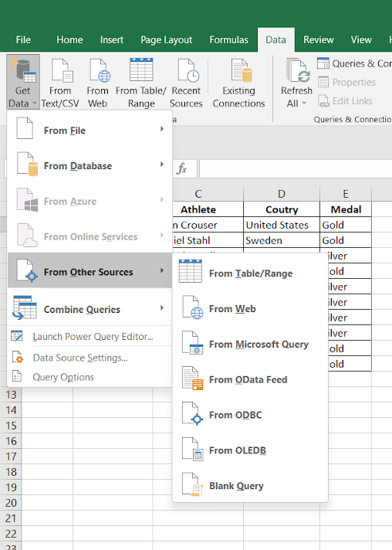Choose Blank Query in the submenu
392x550 pixels.
click(x=250, y=486)
